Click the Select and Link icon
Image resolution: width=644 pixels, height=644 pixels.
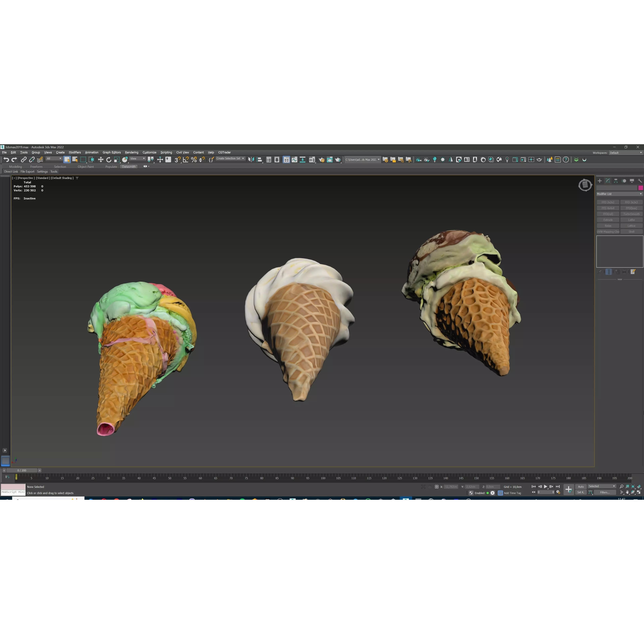coord(24,159)
